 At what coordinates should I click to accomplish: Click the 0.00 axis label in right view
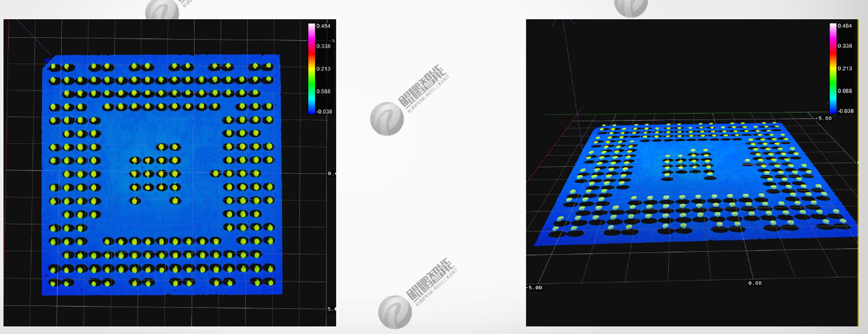754,283
